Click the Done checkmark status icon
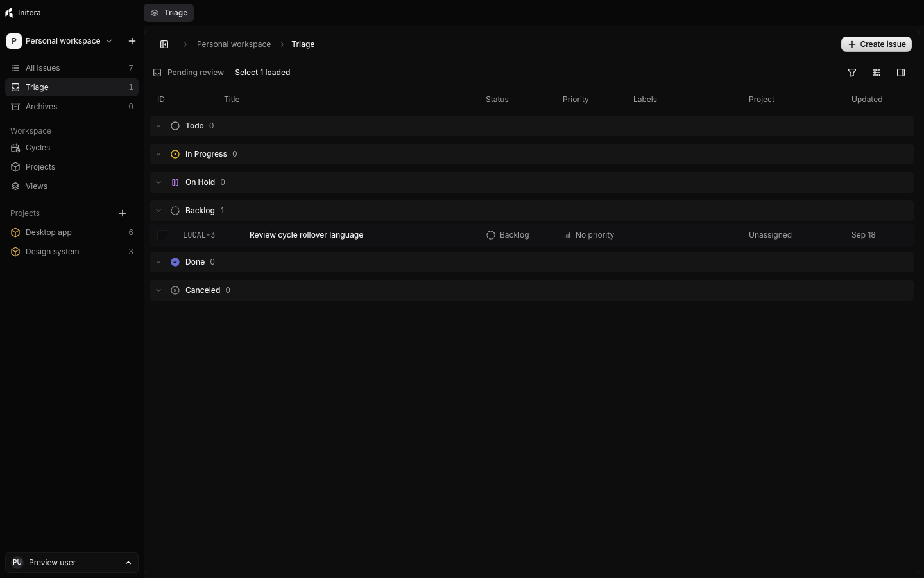 (x=175, y=262)
